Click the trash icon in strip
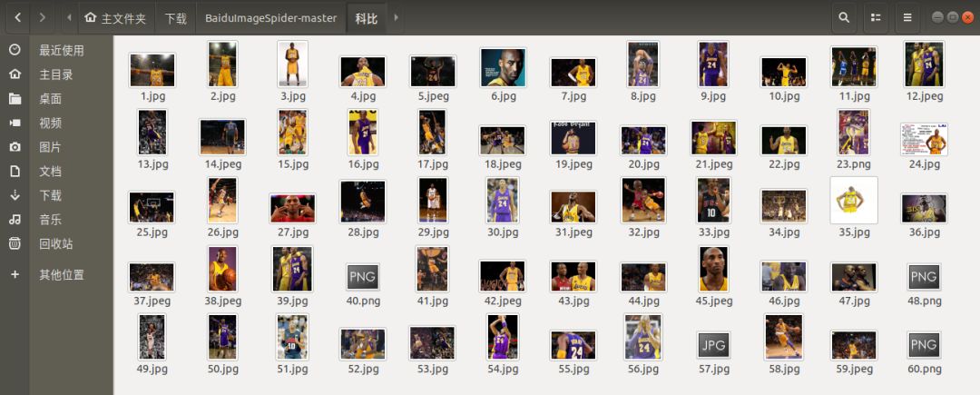 pyautogui.click(x=15, y=243)
